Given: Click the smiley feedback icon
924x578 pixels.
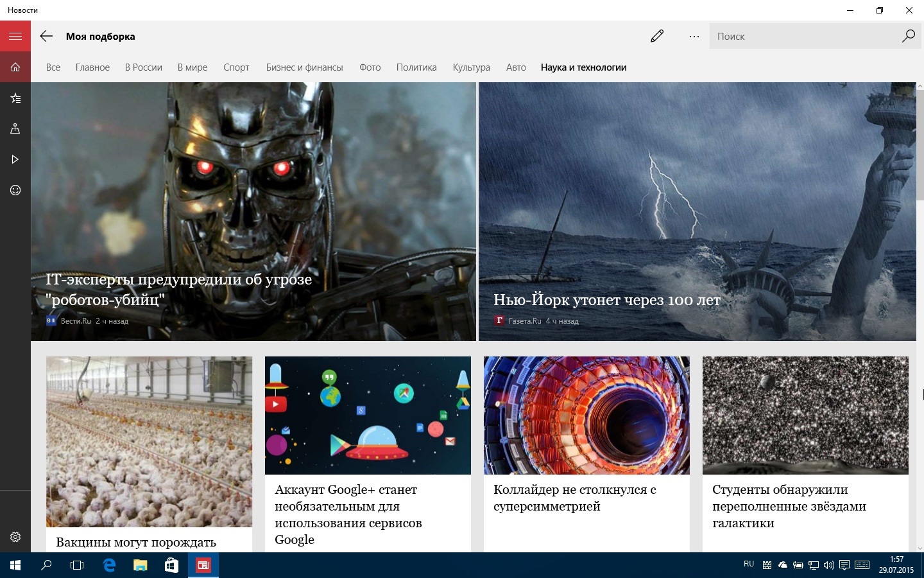Looking at the screenshot, I should (x=15, y=190).
